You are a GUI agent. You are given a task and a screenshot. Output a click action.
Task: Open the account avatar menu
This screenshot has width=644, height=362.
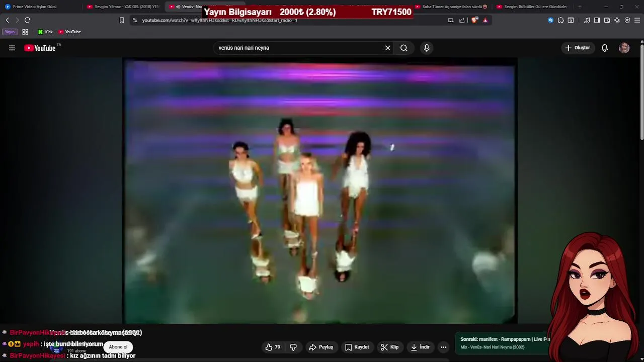click(624, 48)
